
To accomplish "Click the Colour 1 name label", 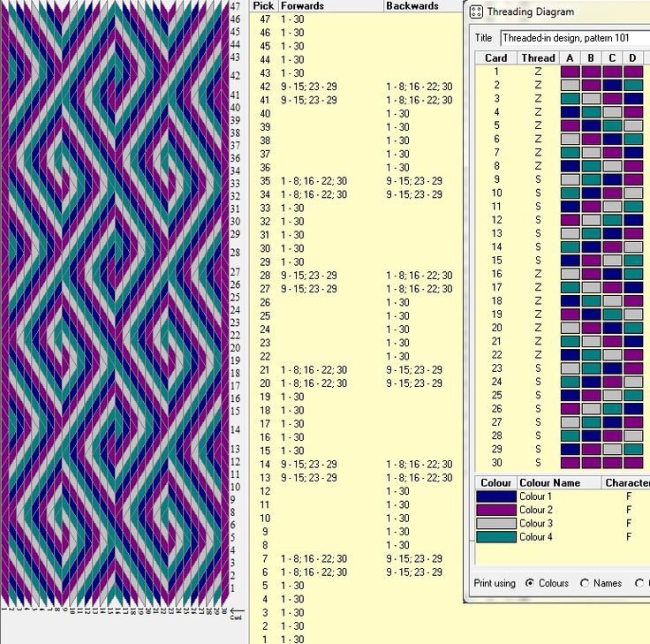I will click(535, 496).
